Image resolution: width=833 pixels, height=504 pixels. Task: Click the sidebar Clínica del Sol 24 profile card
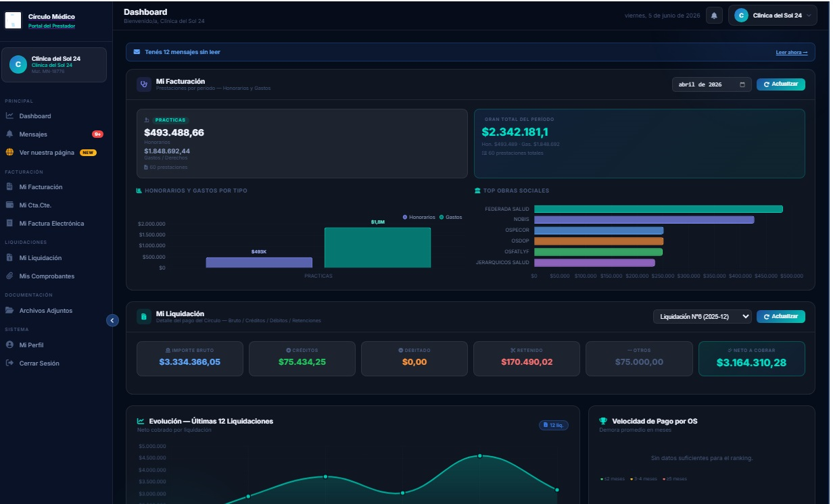(x=54, y=64)
